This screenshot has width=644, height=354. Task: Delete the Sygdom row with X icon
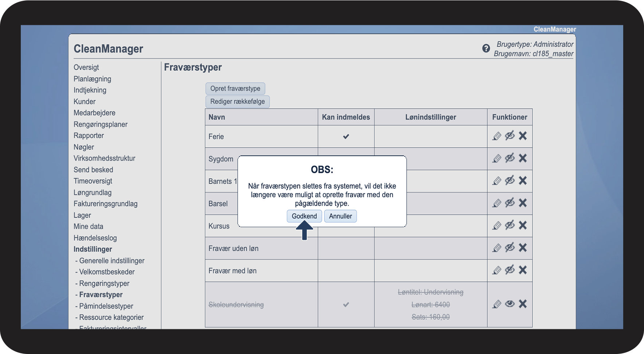click(x=523, y=158)
